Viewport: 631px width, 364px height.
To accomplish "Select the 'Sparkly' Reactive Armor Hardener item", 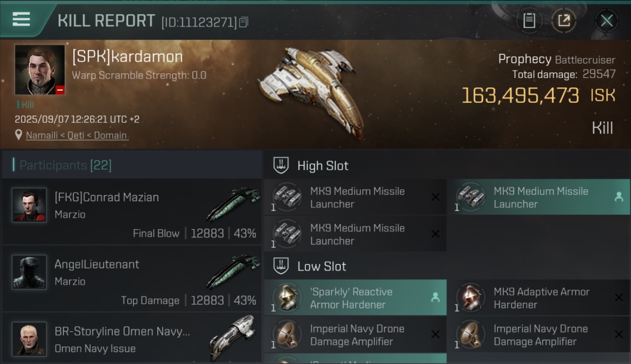I will pyautogui.click(x=355, y=298).
